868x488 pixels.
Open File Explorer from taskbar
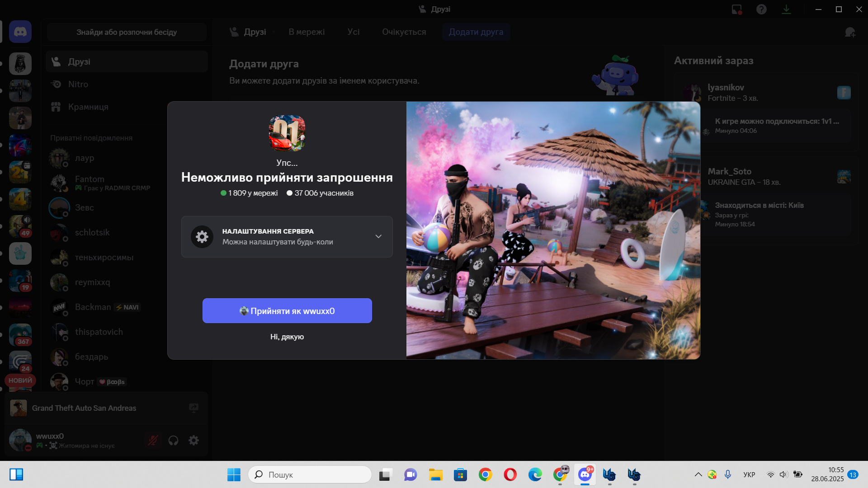[x=436, y=474]
